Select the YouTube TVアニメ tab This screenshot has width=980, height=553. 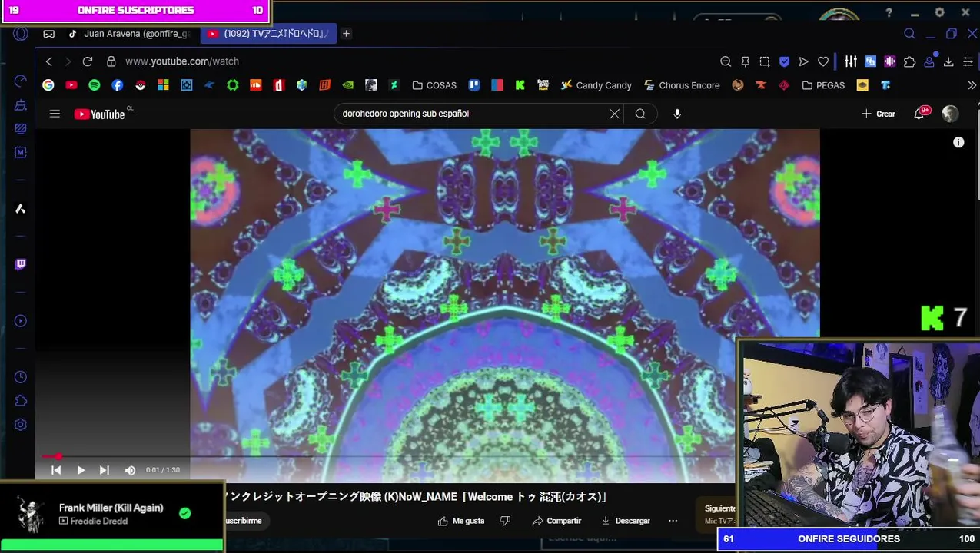point(268,34)
